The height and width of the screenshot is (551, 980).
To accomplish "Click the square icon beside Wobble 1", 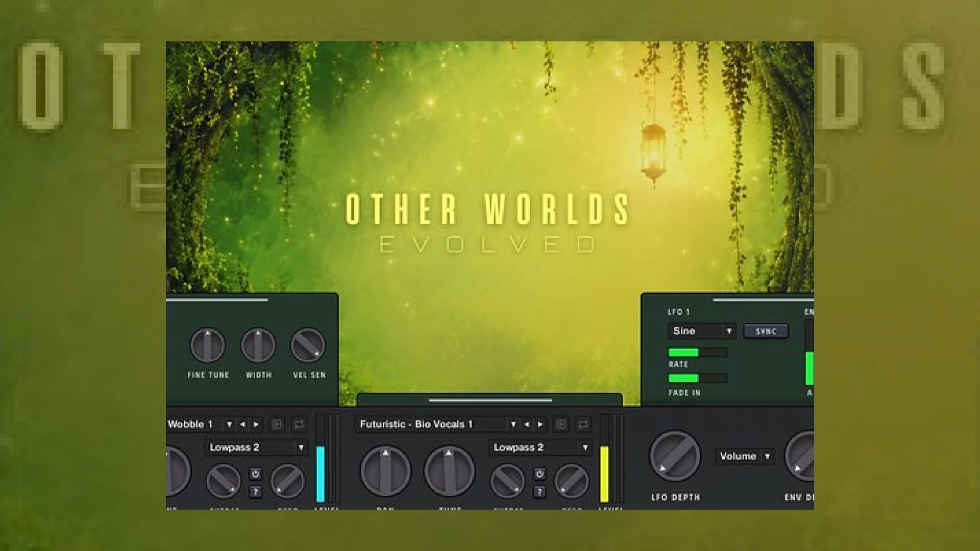I will 277,424.
